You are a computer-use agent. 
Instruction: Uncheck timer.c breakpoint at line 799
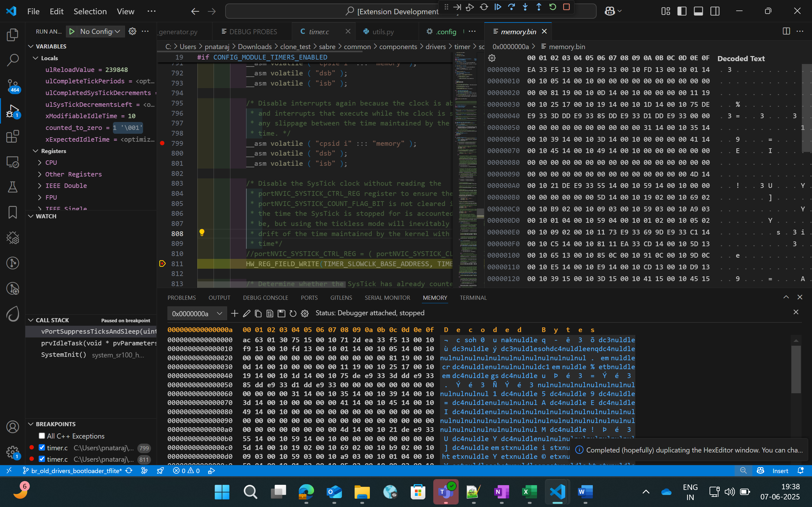(x=42, y=447)
